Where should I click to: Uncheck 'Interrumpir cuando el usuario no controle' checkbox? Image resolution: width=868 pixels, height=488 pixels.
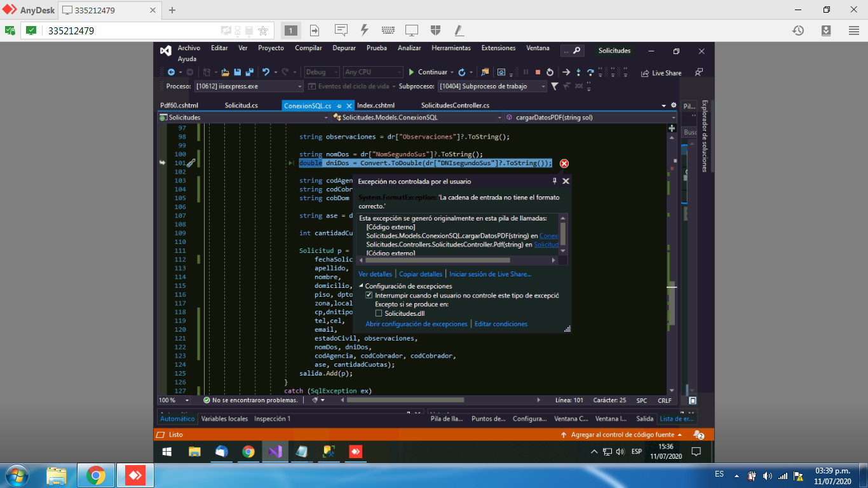369,295
